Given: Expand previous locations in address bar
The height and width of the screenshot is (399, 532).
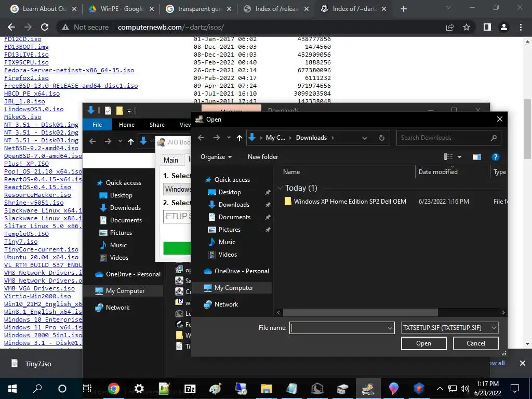Looking at the screenshot, I should point(365,138).
